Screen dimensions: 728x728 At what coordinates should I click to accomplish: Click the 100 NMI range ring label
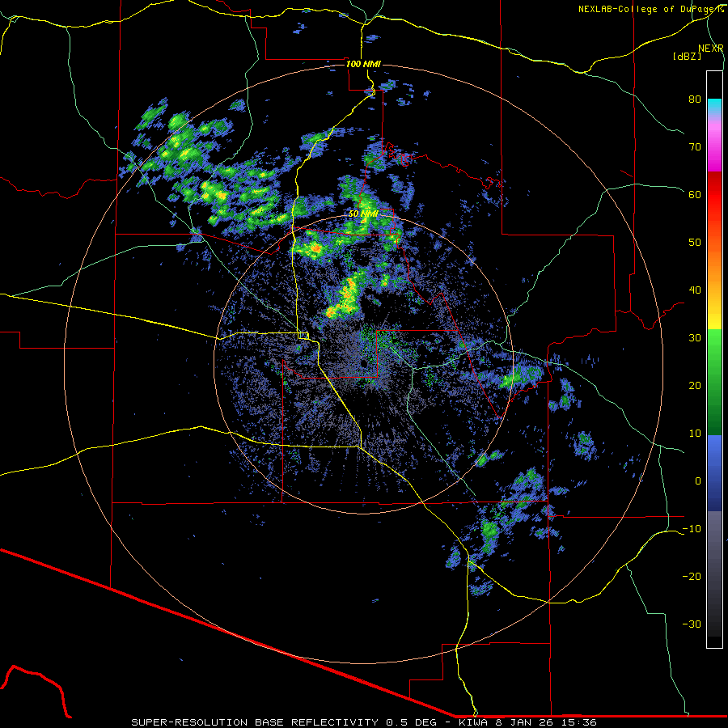click(363, 64)
